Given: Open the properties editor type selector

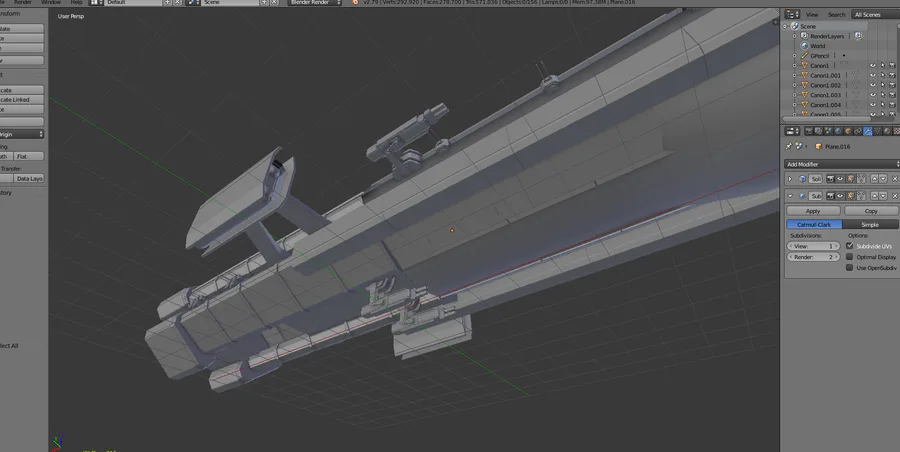Looking at the screenshot, I should point(792,131).
